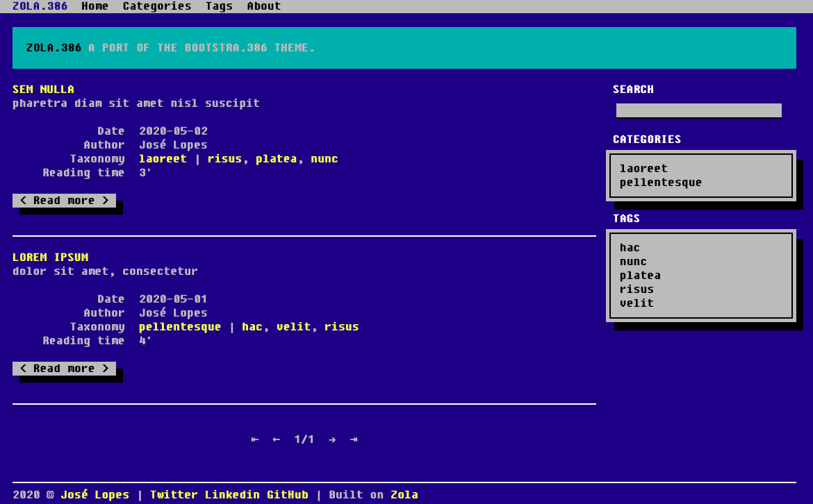Select laoreet in the Categories sidebar
813x504 pixels.
643,168
